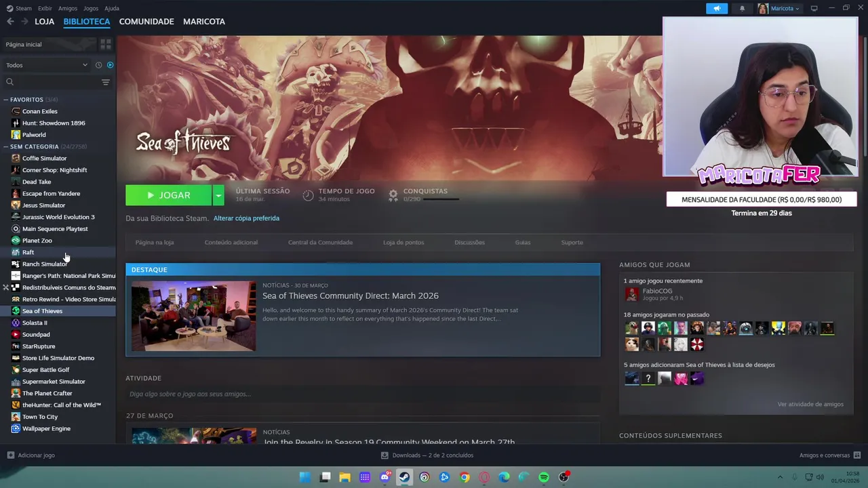868x488 pixels.
Task: Go forward with the right arrow
Action: (x=24, y=22)
